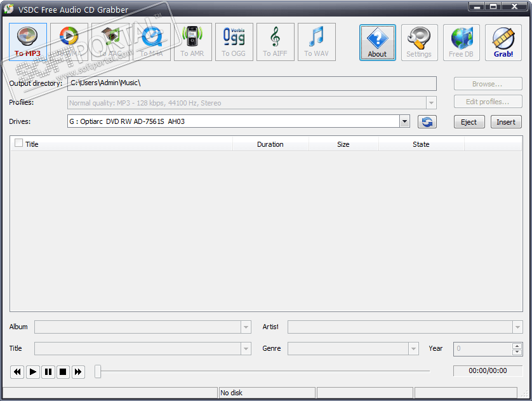The height and width of the screenshot is (401, 532).
Task: Click the VSDC application title bar icon
Action: [x=9, y=8]
